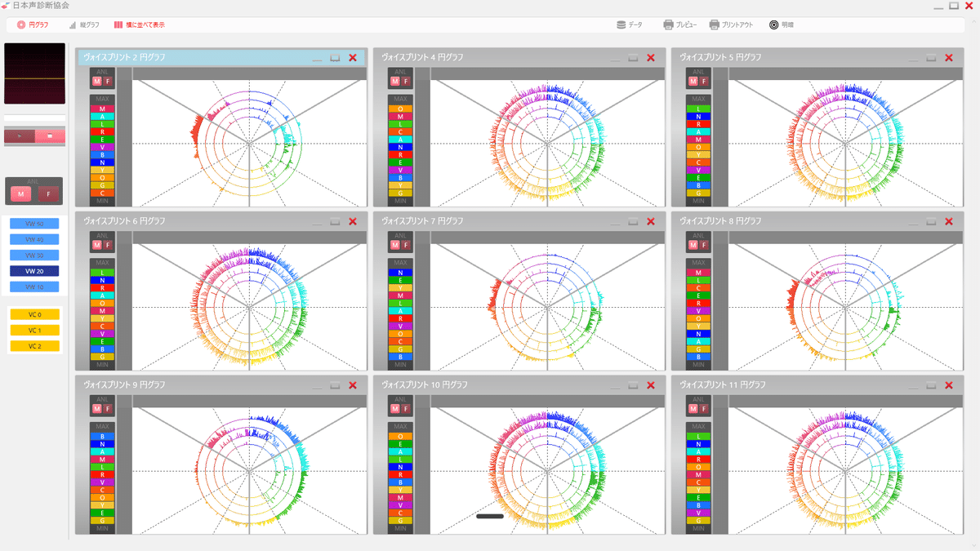
Task: Click red R swatch in ヴォイスプリント 2
Action: [102, 131]
